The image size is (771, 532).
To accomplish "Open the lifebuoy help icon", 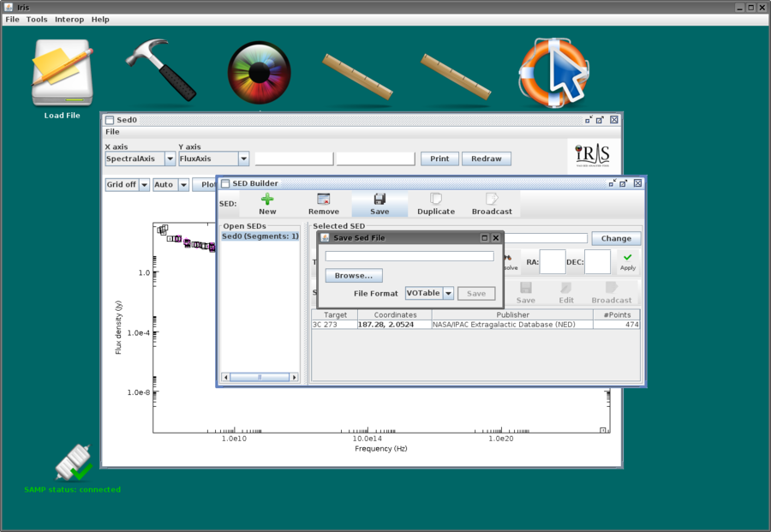I will pos(554,72).
